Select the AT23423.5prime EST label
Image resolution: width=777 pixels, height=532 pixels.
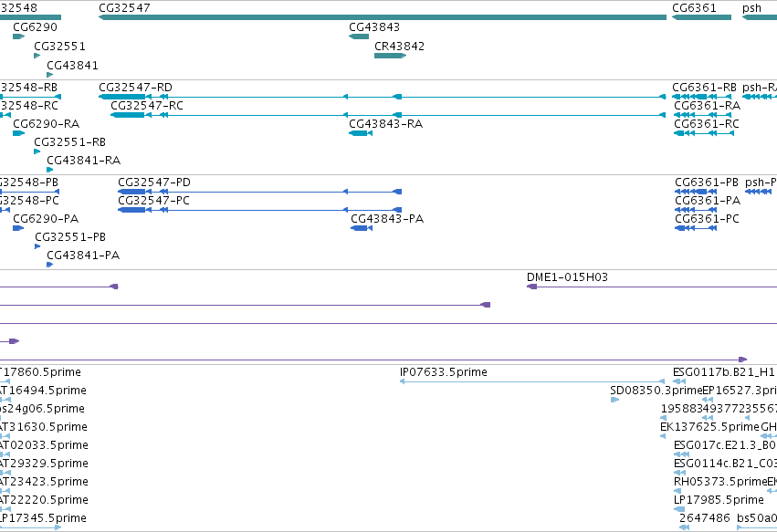click(44, 482)
